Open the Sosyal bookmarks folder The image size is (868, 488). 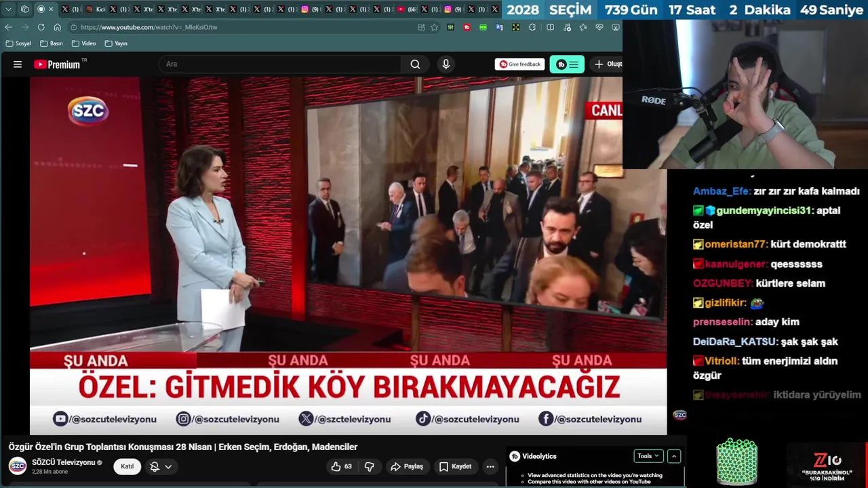tap(18, 43)
